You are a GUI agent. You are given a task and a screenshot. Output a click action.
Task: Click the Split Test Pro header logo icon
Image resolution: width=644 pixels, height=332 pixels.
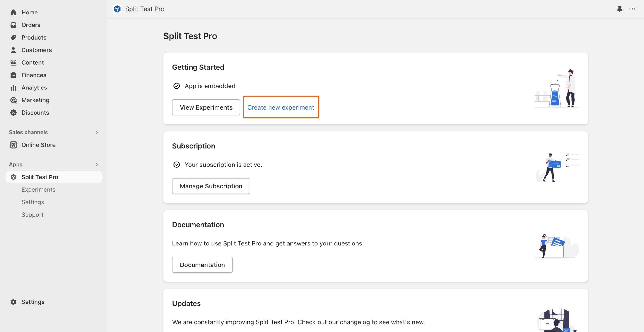117,9
